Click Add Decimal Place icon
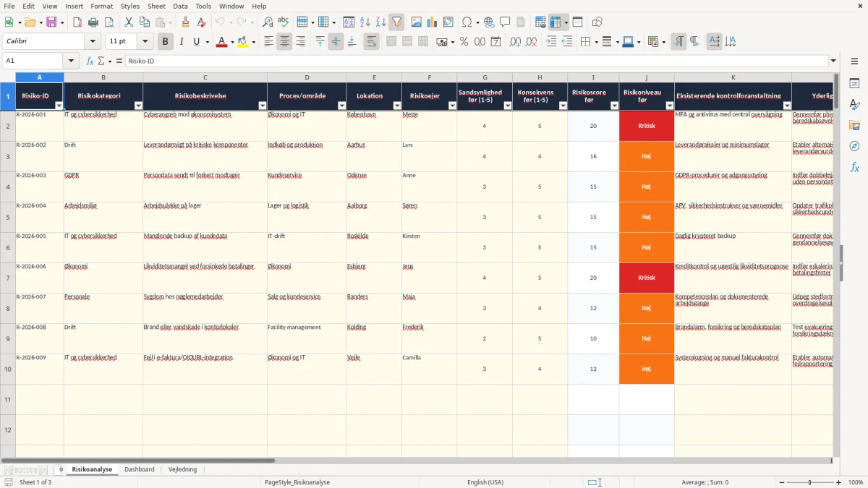 coord(515,42)
